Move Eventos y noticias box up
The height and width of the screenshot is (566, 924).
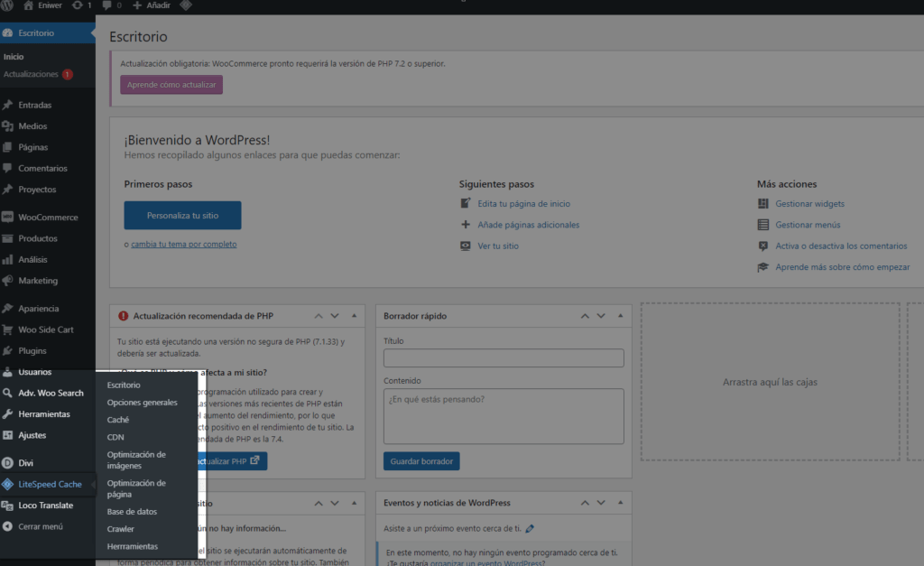585,503
